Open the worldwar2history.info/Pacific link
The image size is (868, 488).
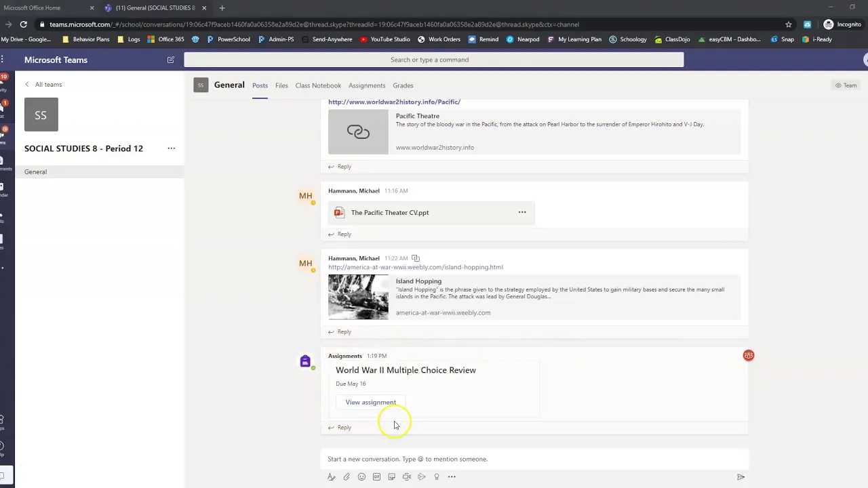[395, 102]
